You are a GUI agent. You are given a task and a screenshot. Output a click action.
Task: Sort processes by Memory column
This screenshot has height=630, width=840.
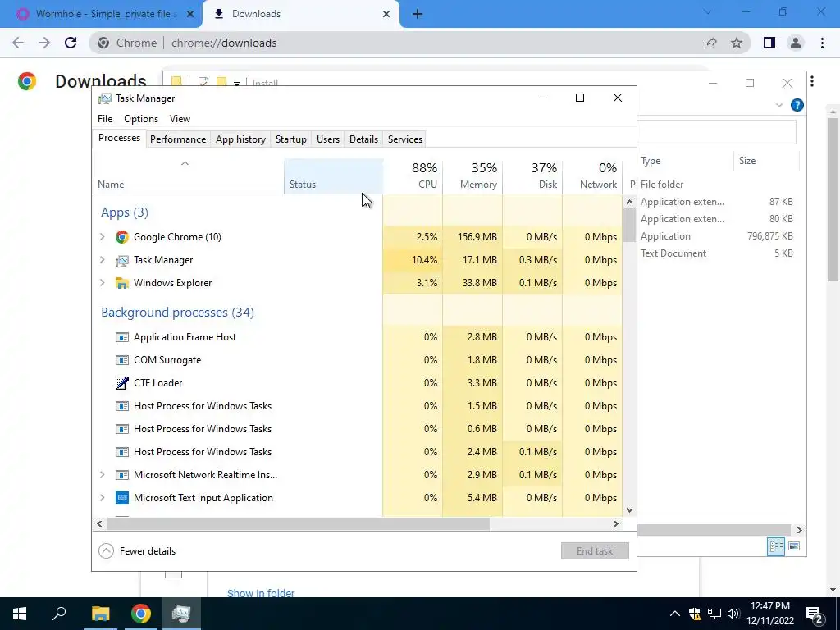click(473, 176)
